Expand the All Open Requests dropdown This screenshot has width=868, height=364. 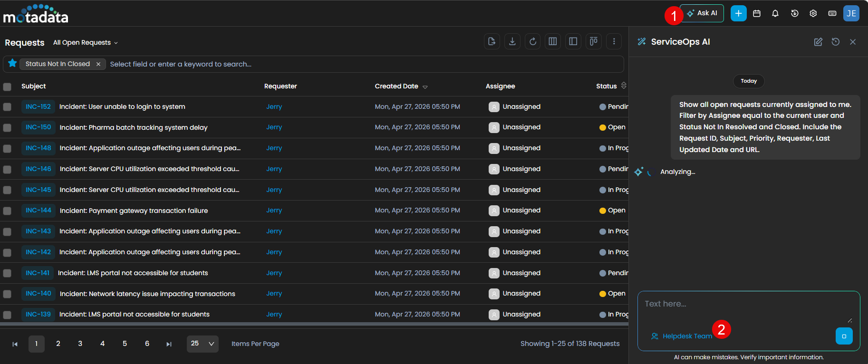coord(86,43)
